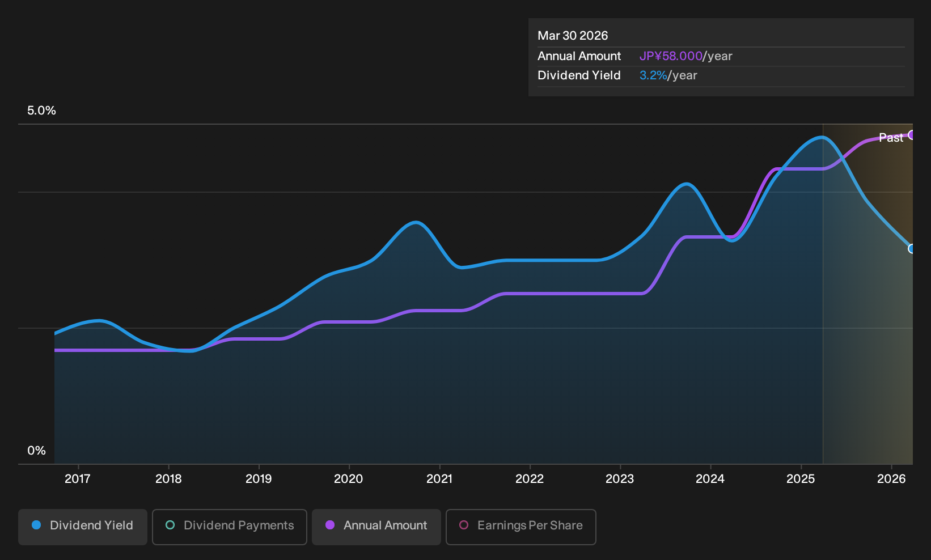The image size is (931, 560).
Task: Click the 'Past' label on the chart
Action: click(x=891, y=138)
